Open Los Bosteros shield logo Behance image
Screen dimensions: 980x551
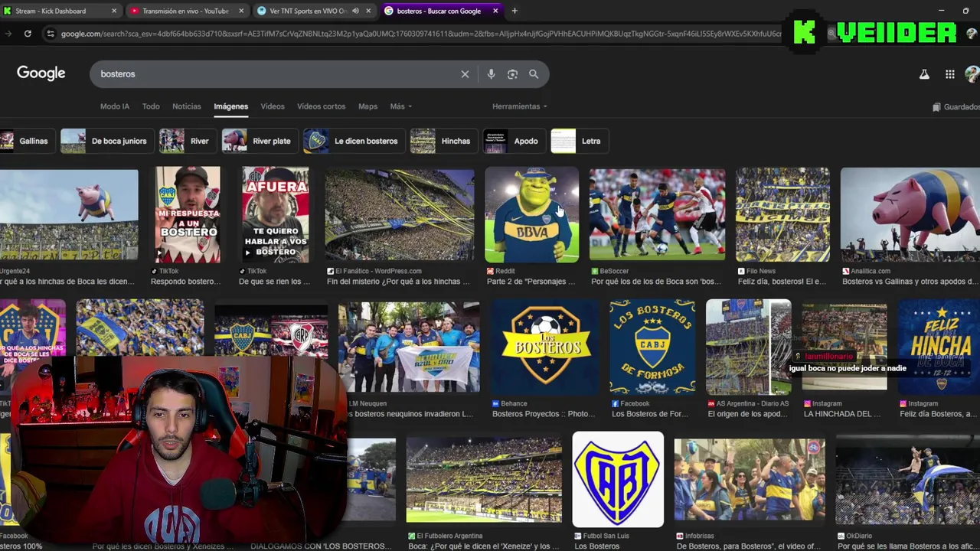click(544, 347)
